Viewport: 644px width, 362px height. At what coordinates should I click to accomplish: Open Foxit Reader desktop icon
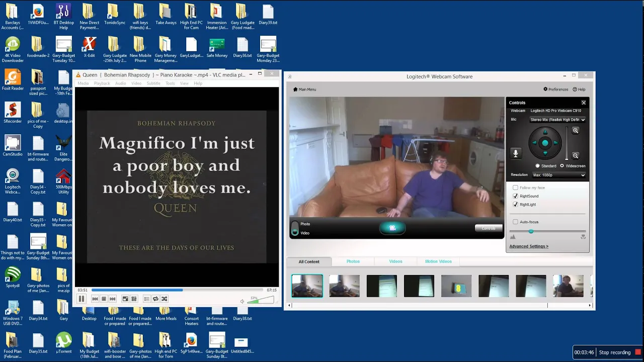pos(13,80)
